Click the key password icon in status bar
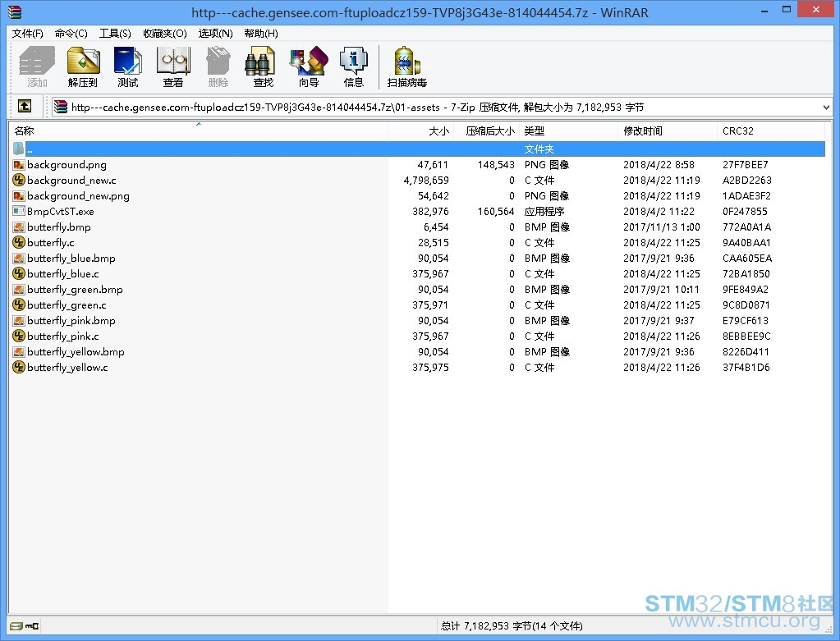Screen dimensions: 840x641 (x=32, y=625)
